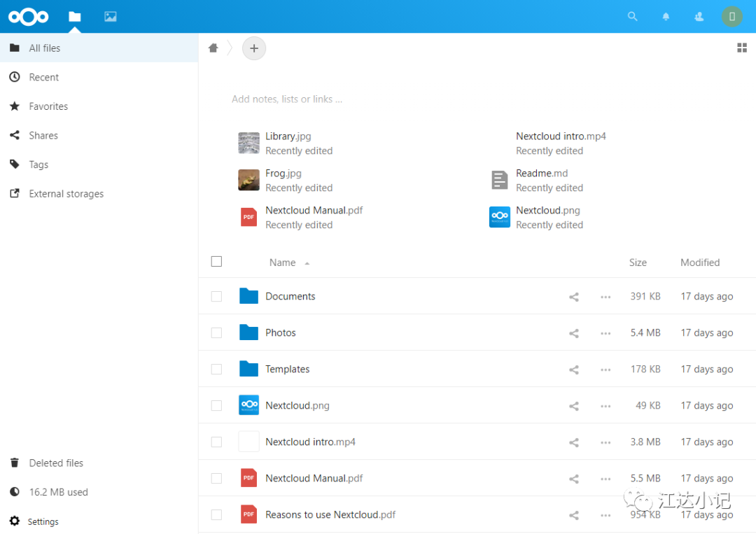Click the Nextcloud logo
The image size is (756, 534).
pyautogui.click(x=29, y=17)
